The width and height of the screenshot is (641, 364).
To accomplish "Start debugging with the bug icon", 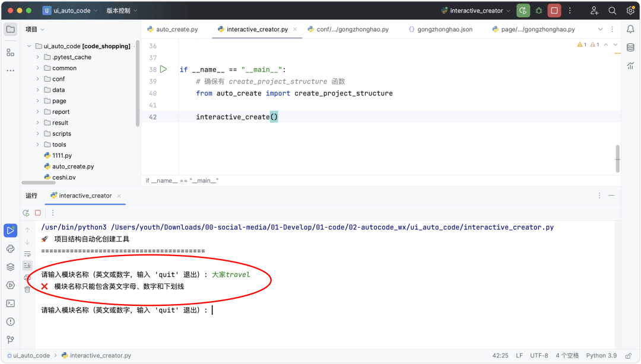I will pos(539,11).
